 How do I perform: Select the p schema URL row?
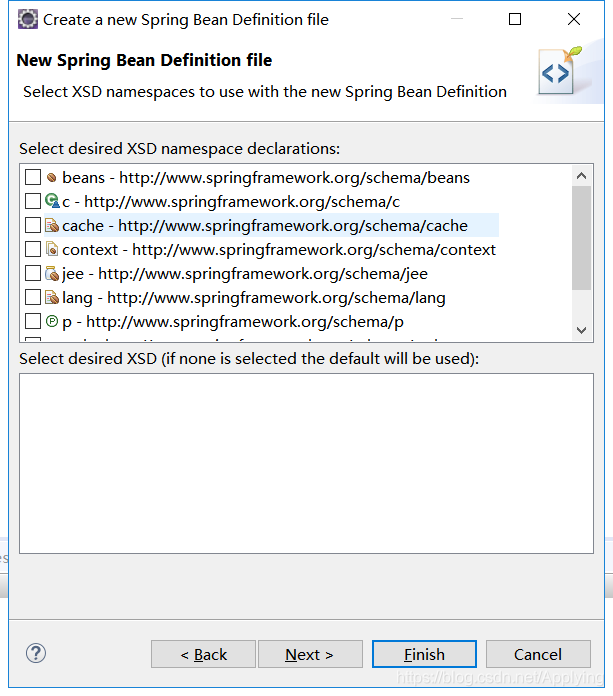(x=233, y=321)
